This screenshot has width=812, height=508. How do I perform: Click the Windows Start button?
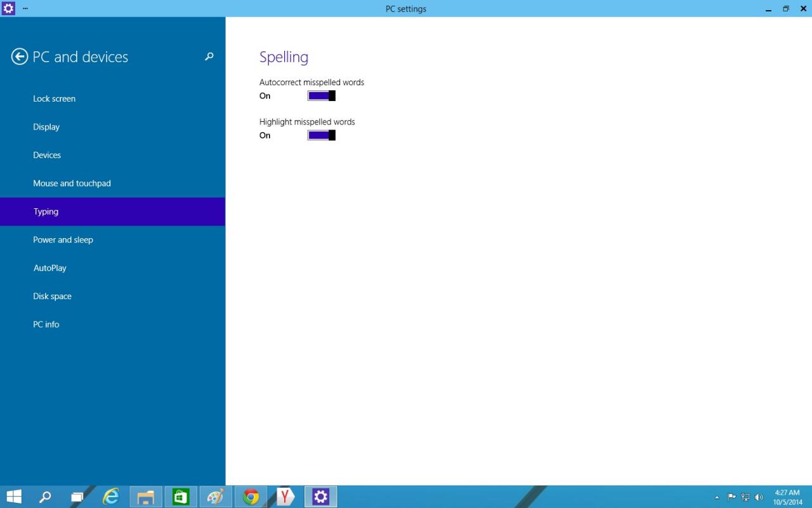coord(14,497)
